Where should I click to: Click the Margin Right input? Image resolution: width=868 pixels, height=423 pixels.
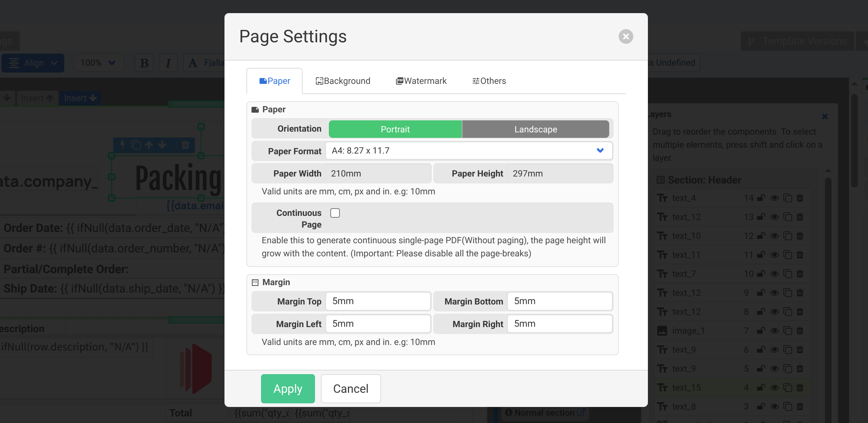[x=560, y=324]
